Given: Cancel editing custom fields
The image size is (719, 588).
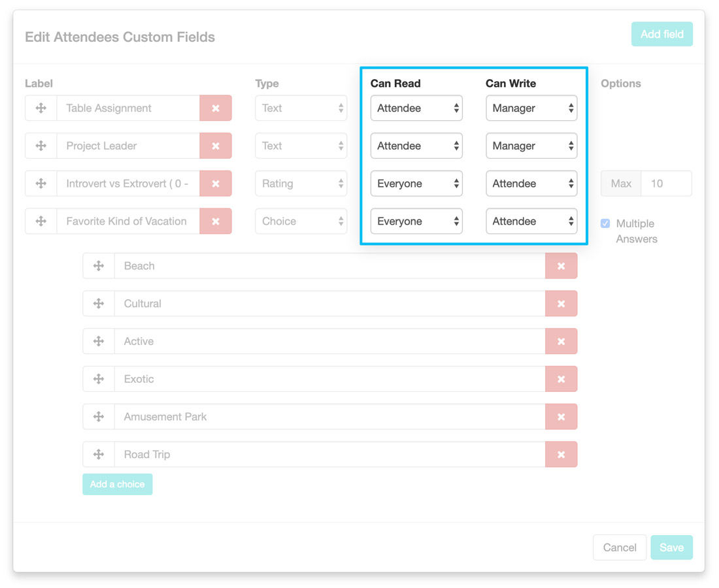Looking at the screenshot, I should click(620, 547).
